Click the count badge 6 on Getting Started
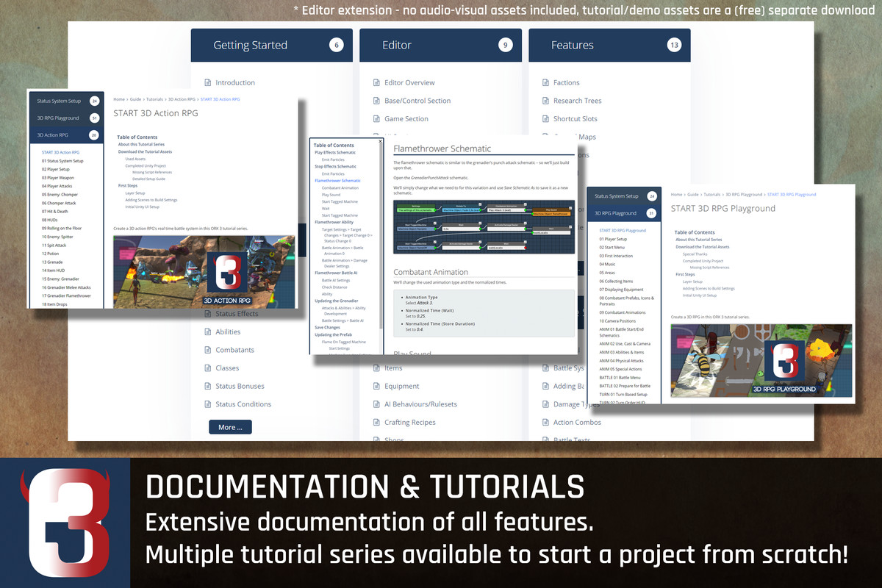Image resolution: width=882 pixels, height=588 pixels. (x=337, y=45)
